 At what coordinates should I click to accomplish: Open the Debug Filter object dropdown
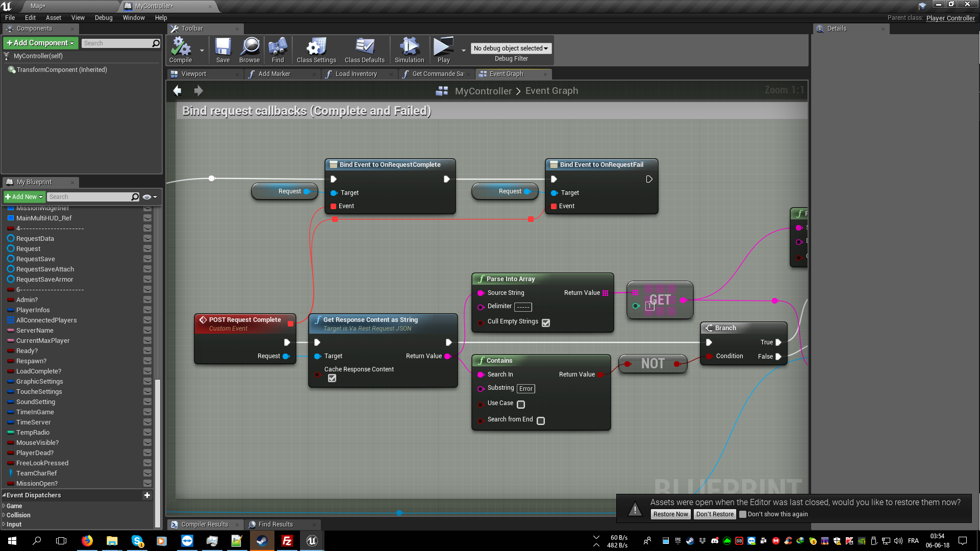pos(511,48)
